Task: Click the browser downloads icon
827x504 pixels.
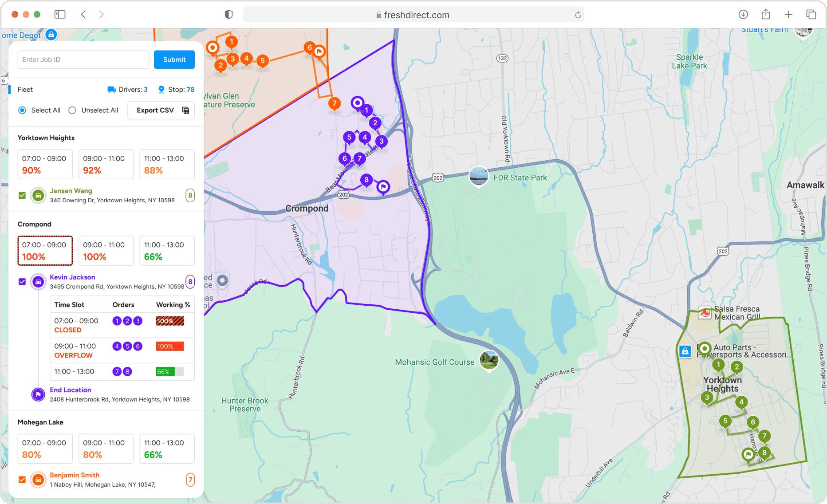Action: 743,15
